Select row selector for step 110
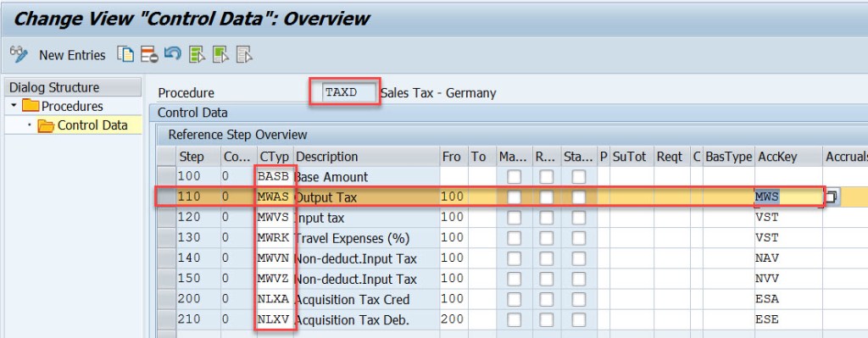The width and height of the screenshot is (868, 338). coord(166,197)
